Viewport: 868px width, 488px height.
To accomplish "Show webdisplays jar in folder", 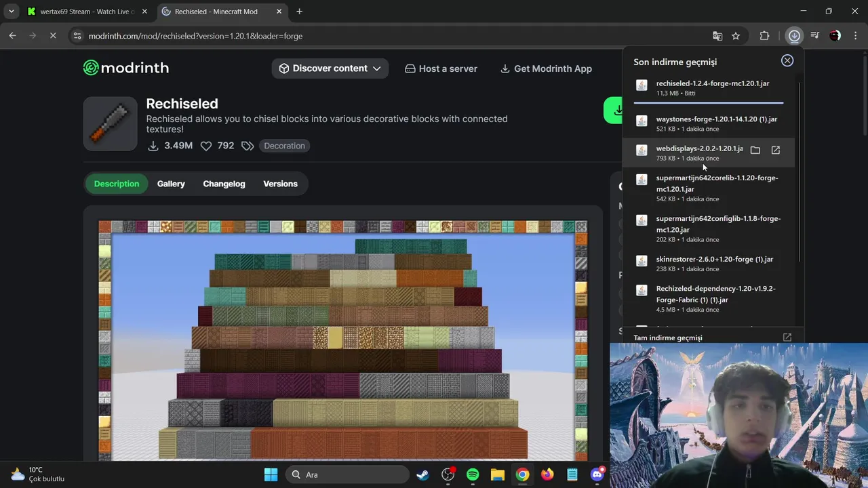I will [755, 150].
